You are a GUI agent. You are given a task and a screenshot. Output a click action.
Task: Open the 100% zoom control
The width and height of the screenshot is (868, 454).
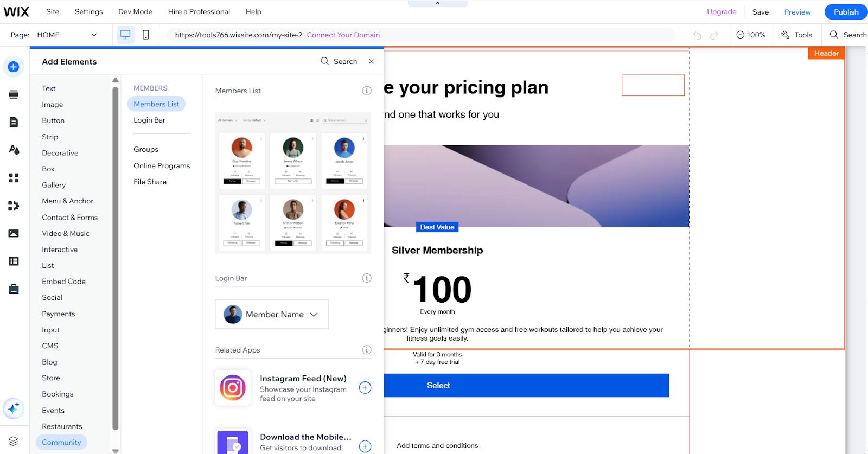(751, 35)
